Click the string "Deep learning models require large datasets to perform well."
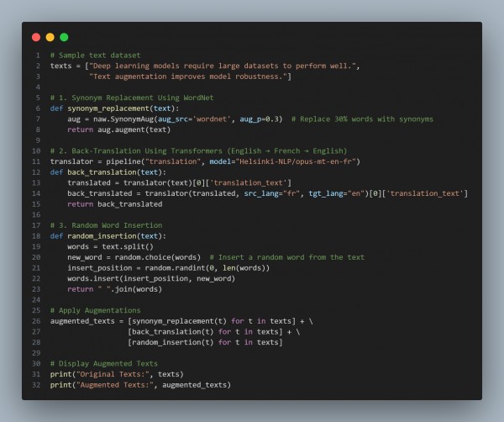 click(x=223, y=66)
